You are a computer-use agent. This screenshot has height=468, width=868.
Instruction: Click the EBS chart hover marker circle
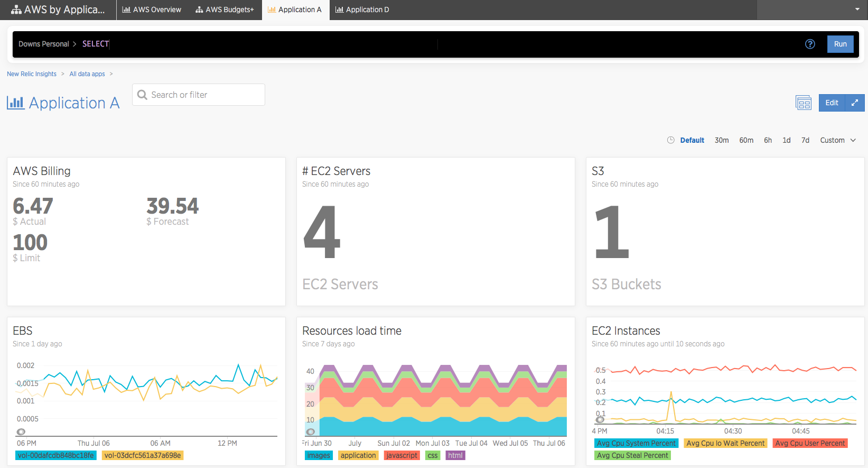point(21,432)
